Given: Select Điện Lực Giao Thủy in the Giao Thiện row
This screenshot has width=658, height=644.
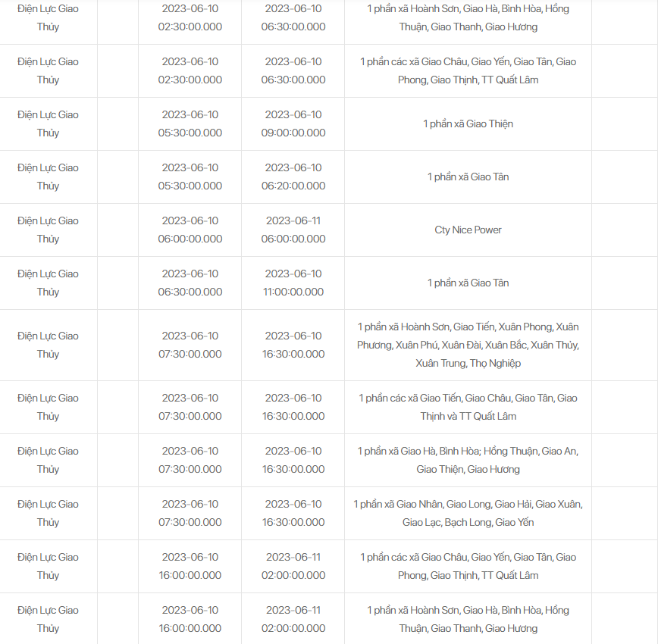Looking at the screenshot, I should tap(49, 124).
